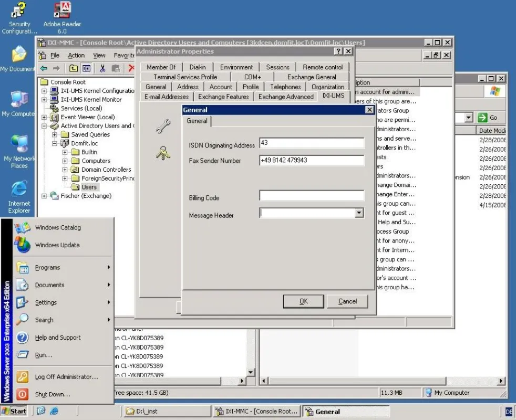
Task: Click the wrench icon on IXI-UMS tab
Action: click(x=163, y=126)
